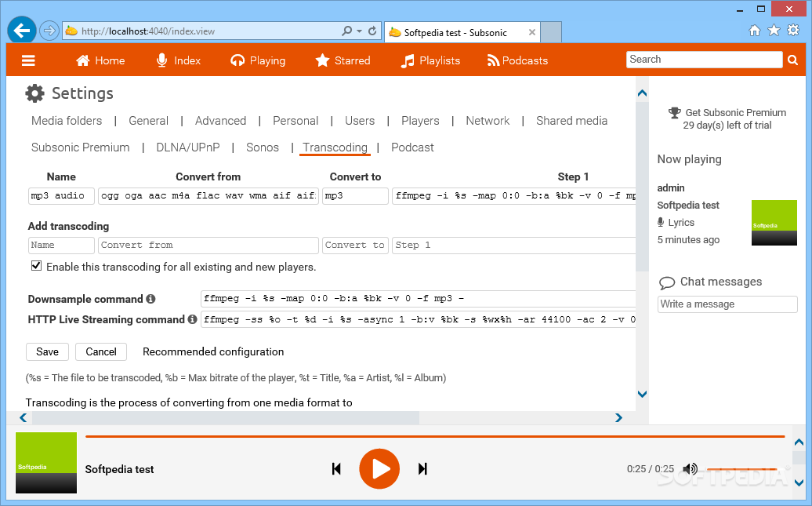Open the hamburger menu in orange bar
812x506 pixels.
(x=28, y=60)
